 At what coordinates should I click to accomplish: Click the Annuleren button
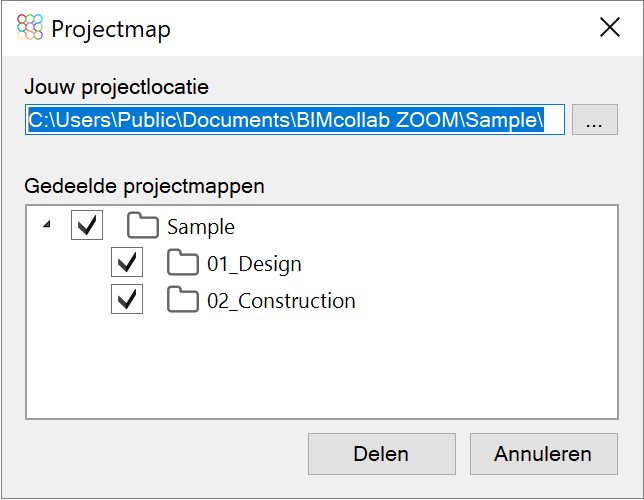pyautogui.click(x=543, y=454)
